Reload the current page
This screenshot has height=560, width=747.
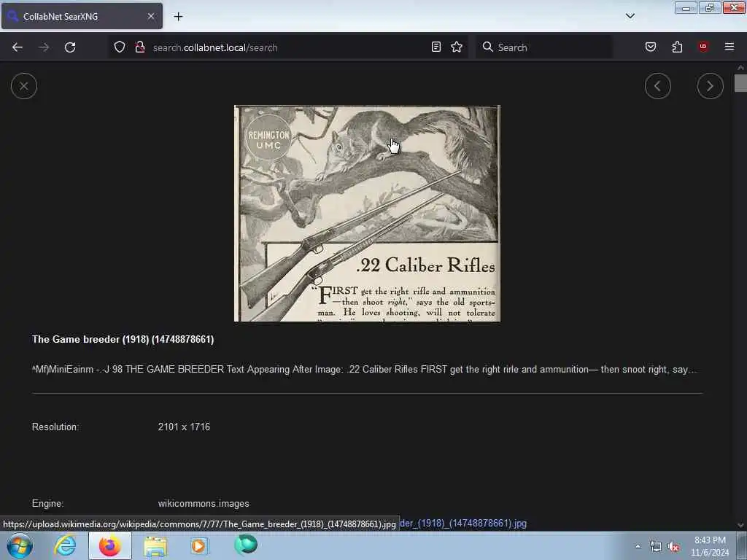[x=70, y=47]
